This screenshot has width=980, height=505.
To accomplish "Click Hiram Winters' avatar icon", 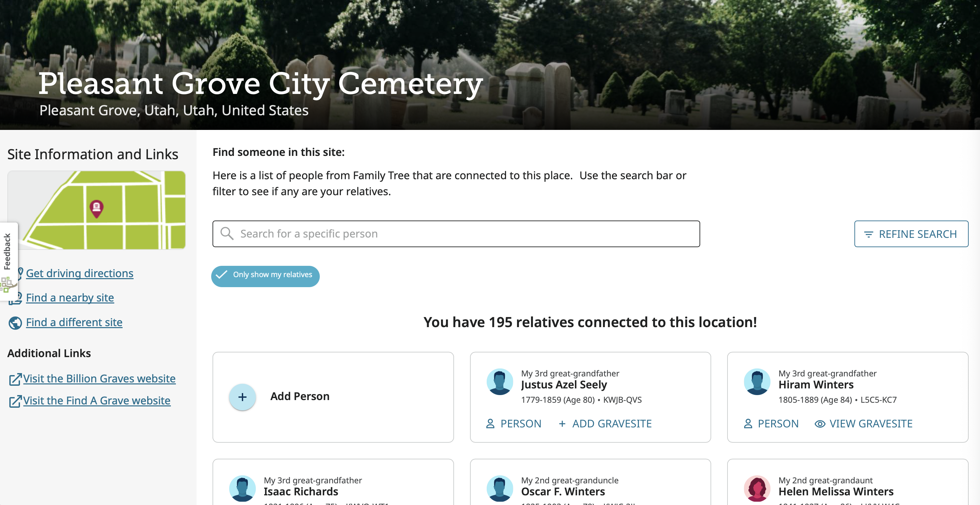I will [757, 381].
